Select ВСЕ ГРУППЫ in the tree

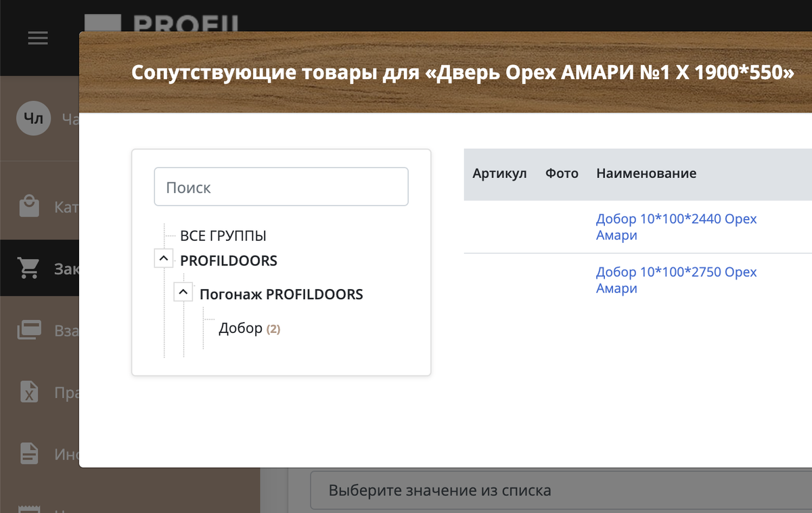coord(223,236)
